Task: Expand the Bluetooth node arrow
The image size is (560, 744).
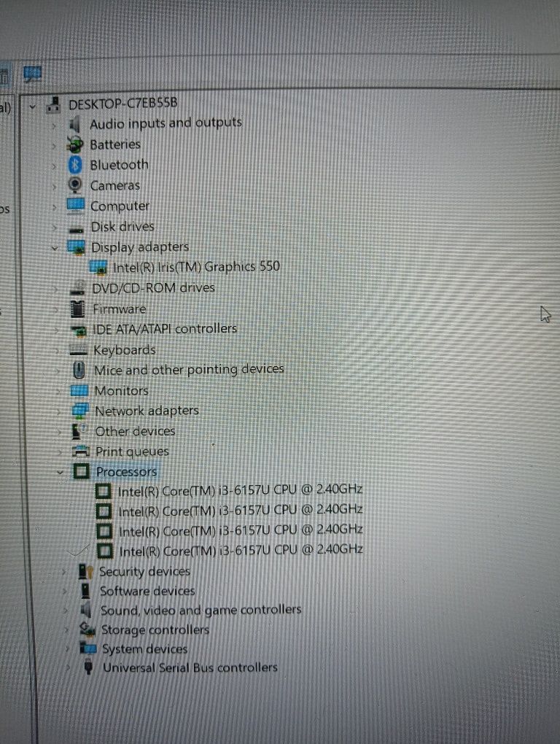Action: (54, 166)
